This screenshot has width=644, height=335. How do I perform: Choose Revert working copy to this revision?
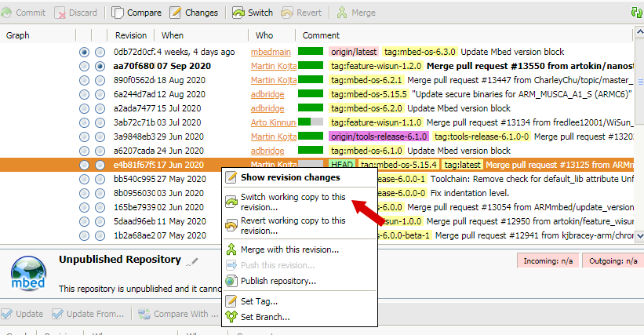tap(300, 225)
